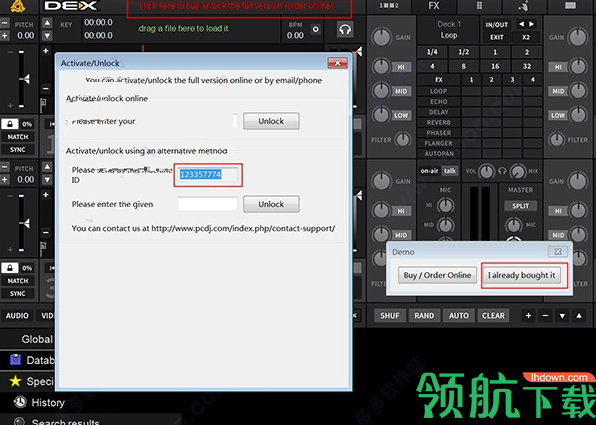Viewport: 596px width, 425px height.
Task: Toggle the lower deck key lock icon above MATCH
Action: (10, 268)
